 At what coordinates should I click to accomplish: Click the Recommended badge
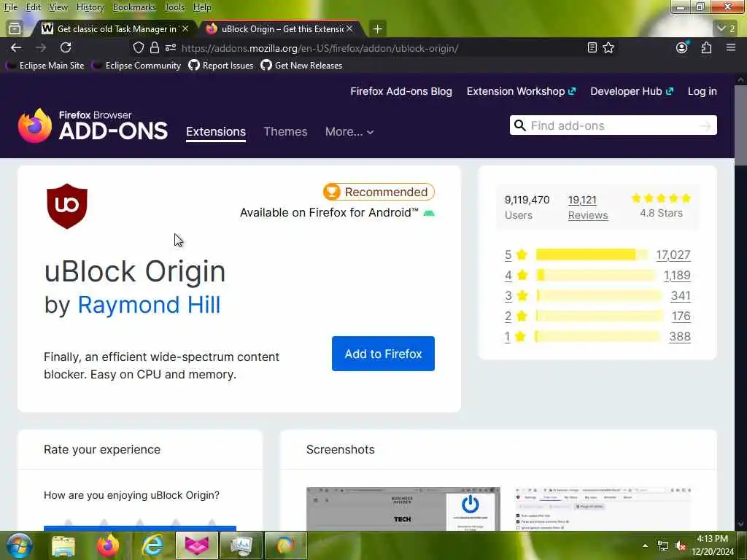point(379,192)
